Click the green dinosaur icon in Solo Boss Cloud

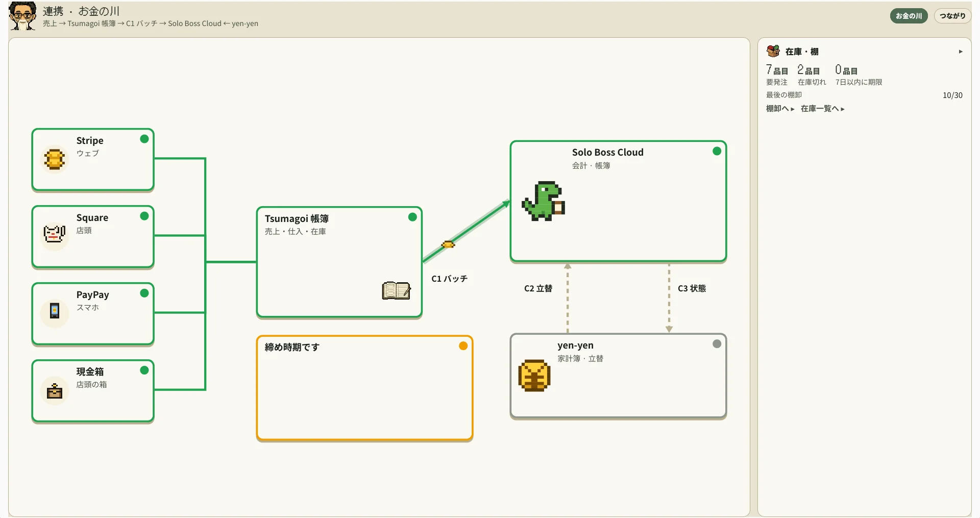point(544,201)
